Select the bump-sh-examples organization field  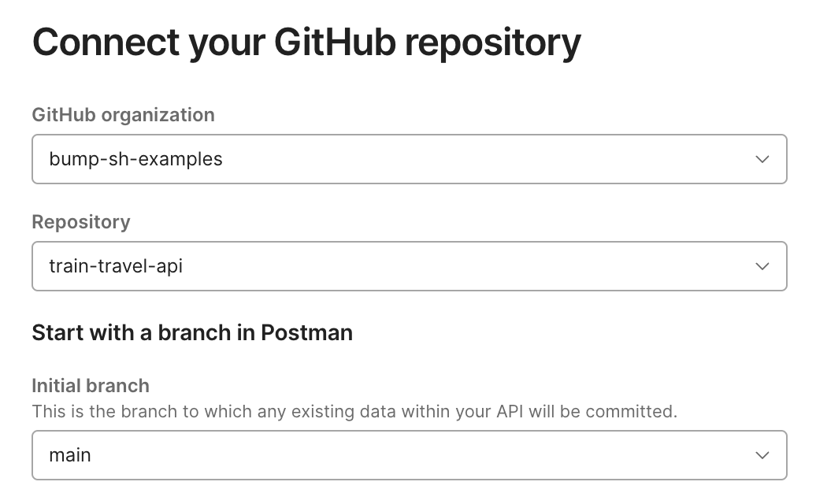click(408, 159)
